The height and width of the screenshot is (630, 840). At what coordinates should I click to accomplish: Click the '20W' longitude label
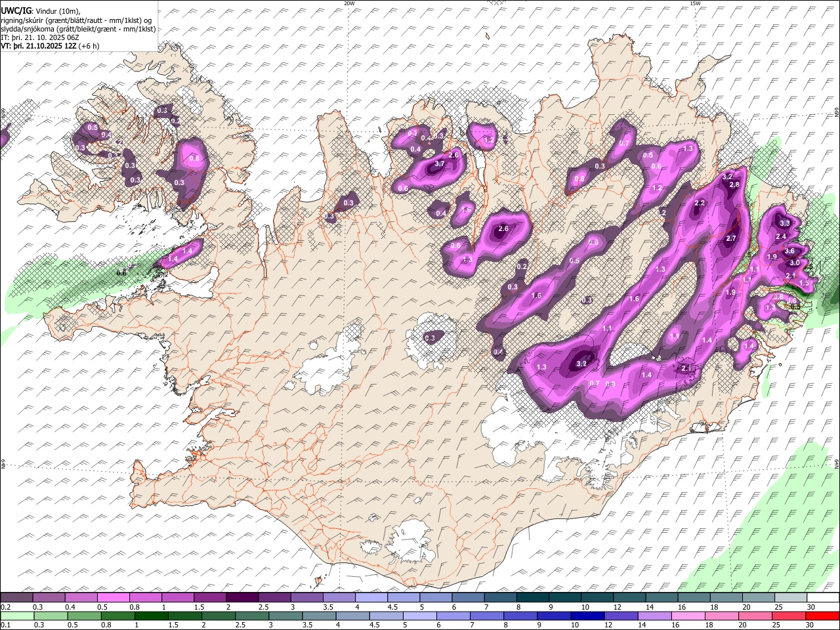point(349,3)
